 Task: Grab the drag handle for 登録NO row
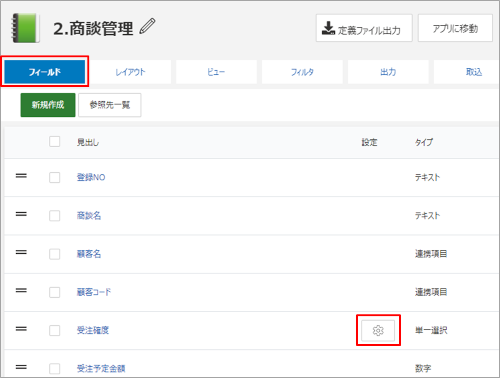coord(21,176)
